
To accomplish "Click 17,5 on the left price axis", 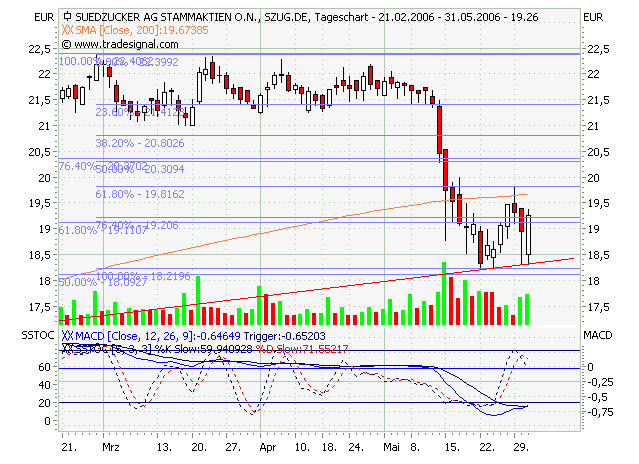I will pos(40,307).
